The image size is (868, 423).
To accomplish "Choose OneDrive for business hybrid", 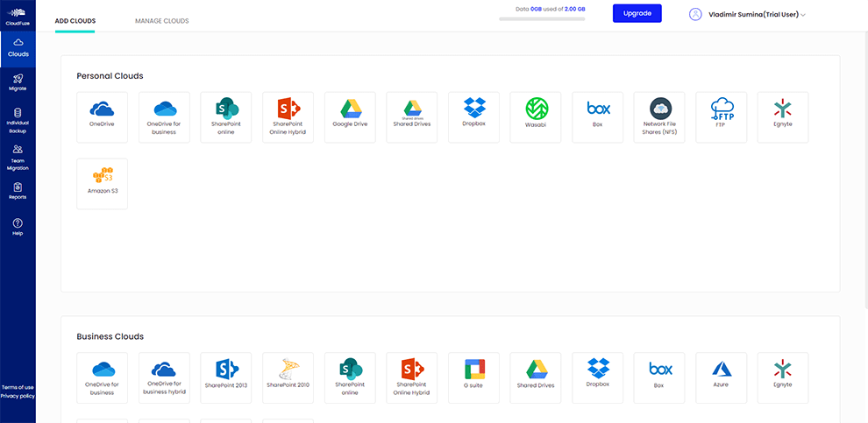I will pos(164,377).
